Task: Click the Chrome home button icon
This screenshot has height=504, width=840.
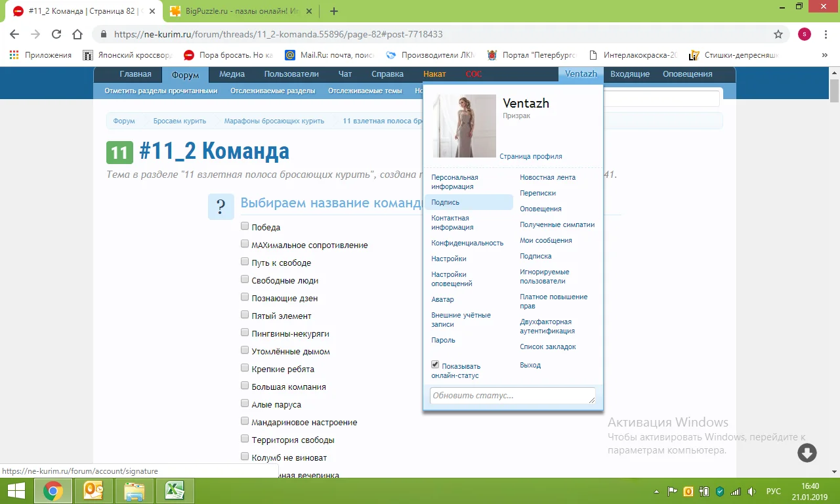Action: [x=77, y=34]
